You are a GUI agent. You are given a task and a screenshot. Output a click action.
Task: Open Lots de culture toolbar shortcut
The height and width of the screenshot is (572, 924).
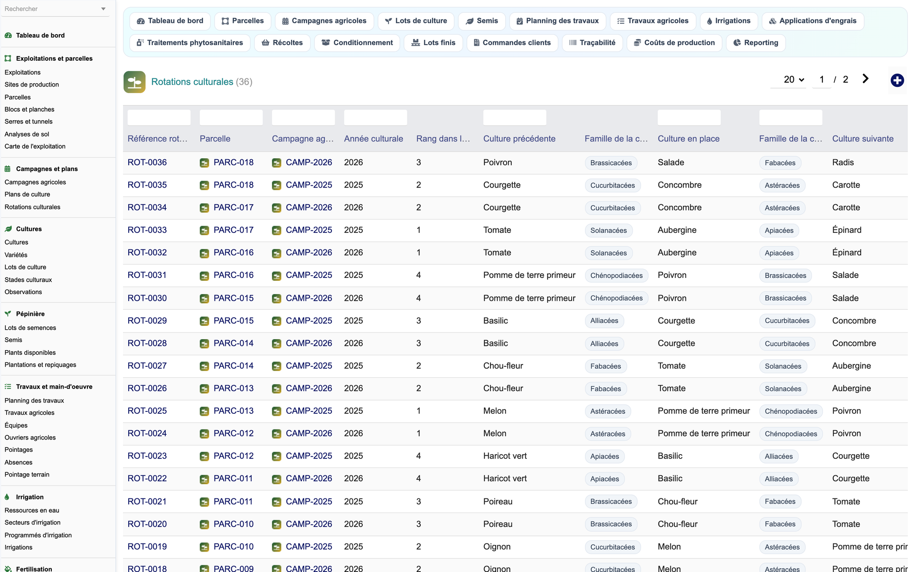tap(416, 21)
